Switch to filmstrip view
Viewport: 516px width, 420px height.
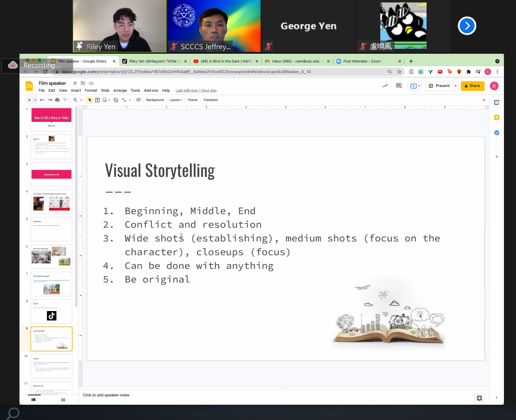point(33,400)
